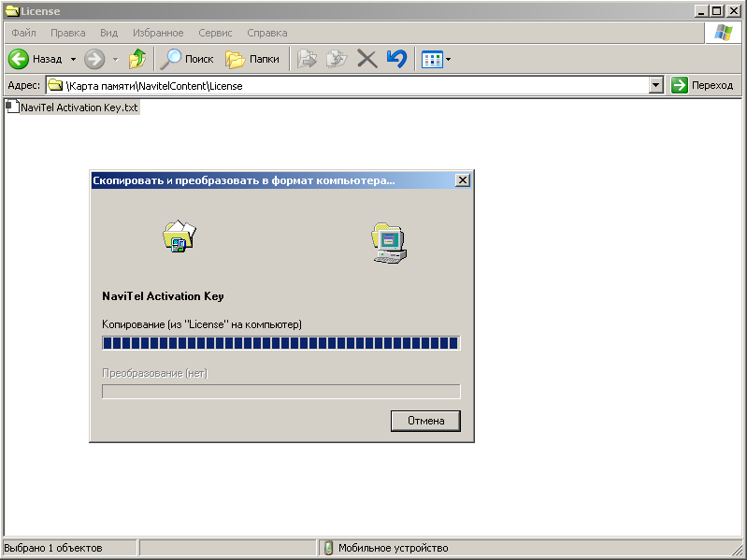Open the Избранное menu
The height and width of the screenshot is (560, 747).
coord(158,33)
